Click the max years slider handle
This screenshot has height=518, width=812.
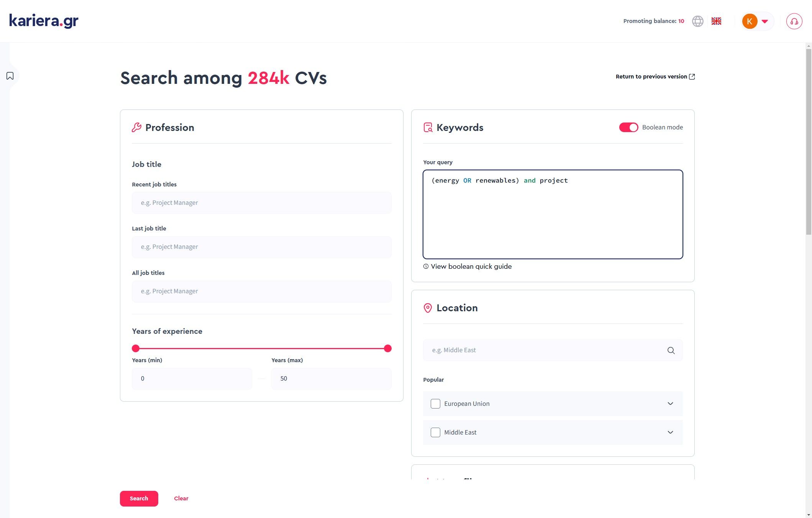tap(388, 348)
